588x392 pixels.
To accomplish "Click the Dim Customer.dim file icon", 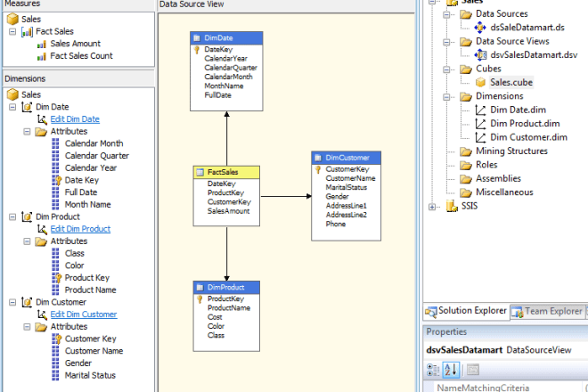I will click(480, 137).
